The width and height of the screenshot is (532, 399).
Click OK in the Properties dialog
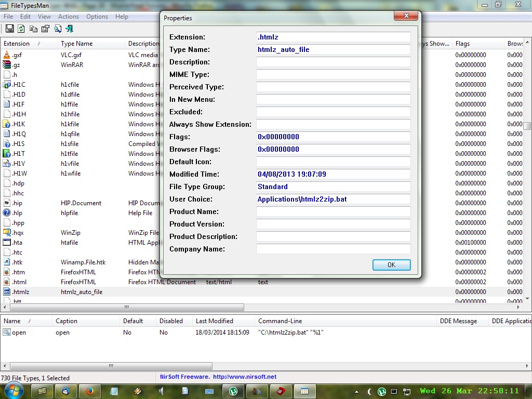click(x=391, y=264)
